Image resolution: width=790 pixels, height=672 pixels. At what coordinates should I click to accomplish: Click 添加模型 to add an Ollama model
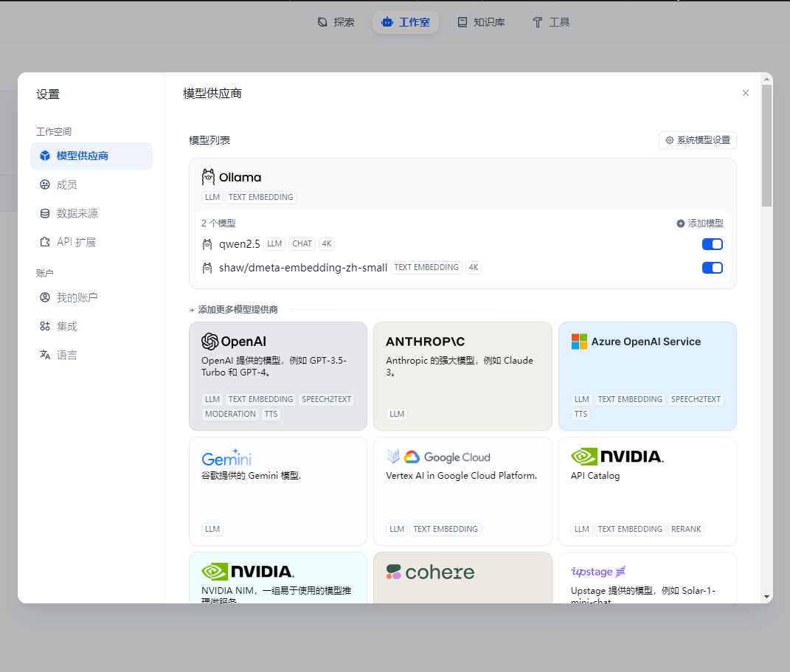coord(700,224)
